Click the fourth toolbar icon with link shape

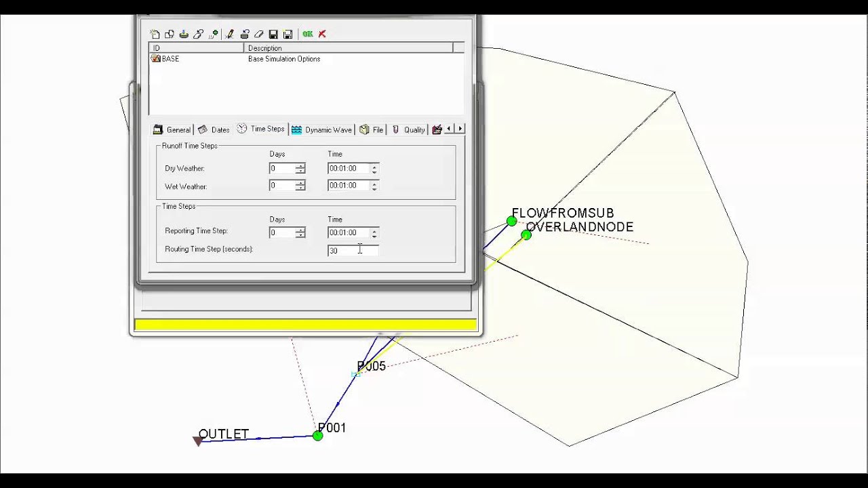click(x=198, y=34)
